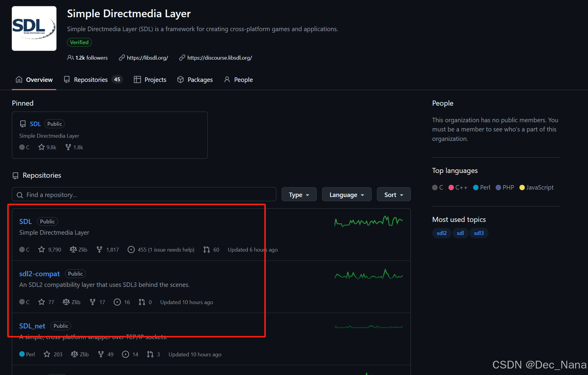Click the open issues icon on the SDL row
This screenshot has width=588, height=375.
coord(131,250)
